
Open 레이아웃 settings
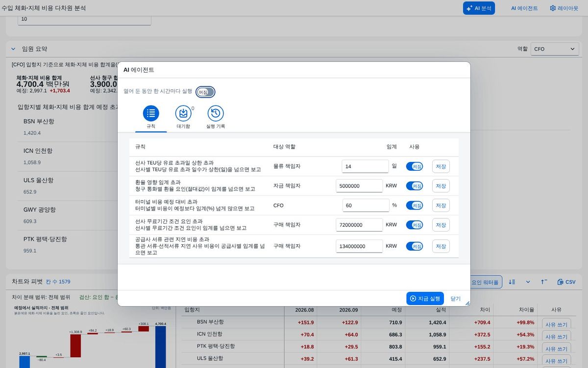tap(564, 8)
